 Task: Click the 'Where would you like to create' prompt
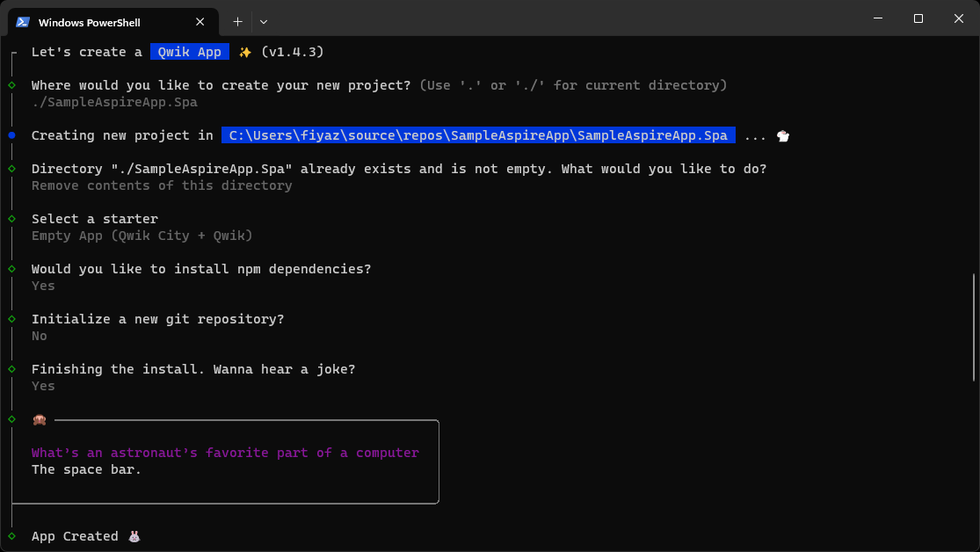pyautogui.click(x=221, y=85)
